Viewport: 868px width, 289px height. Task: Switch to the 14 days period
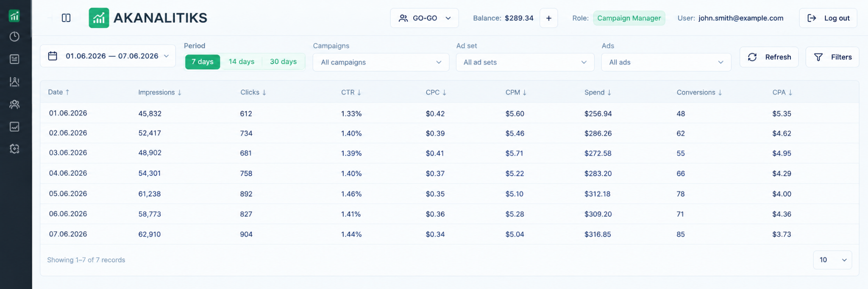(242, 62)
